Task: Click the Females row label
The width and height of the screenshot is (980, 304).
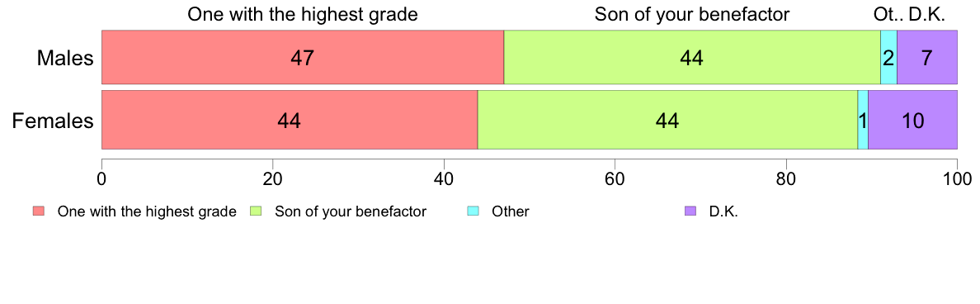Action: click(53, 120)
